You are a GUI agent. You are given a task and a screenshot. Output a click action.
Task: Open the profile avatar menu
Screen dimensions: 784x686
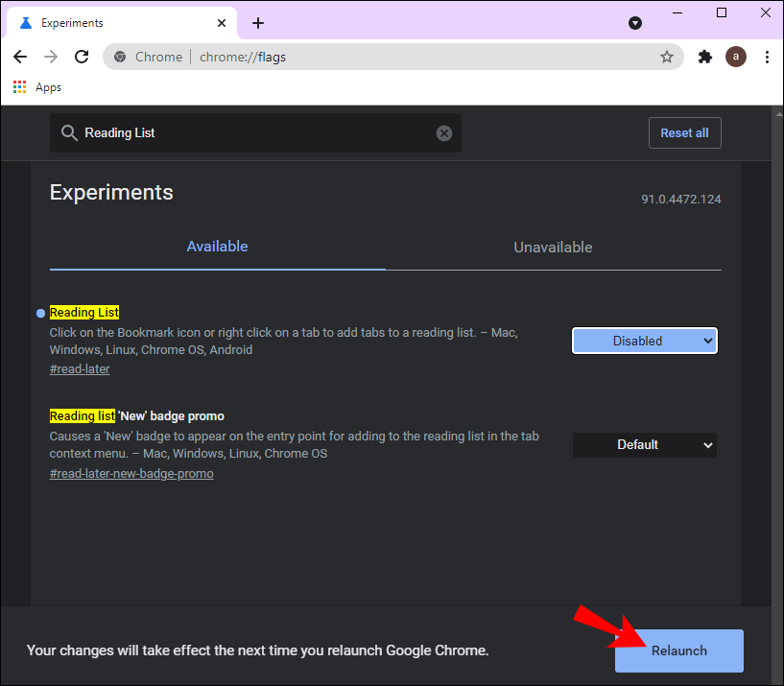[736, 57]
